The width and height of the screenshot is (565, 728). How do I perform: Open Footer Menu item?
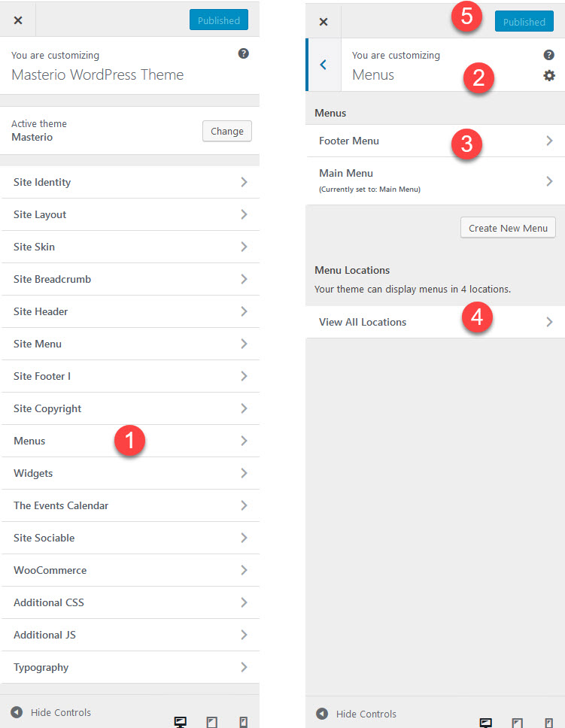point(436,141)
